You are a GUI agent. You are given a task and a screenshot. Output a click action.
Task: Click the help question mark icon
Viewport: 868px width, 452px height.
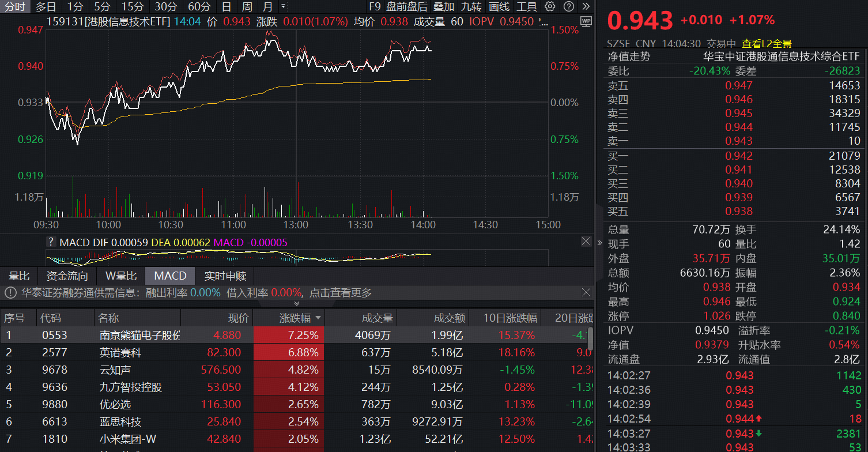(568, 7)
